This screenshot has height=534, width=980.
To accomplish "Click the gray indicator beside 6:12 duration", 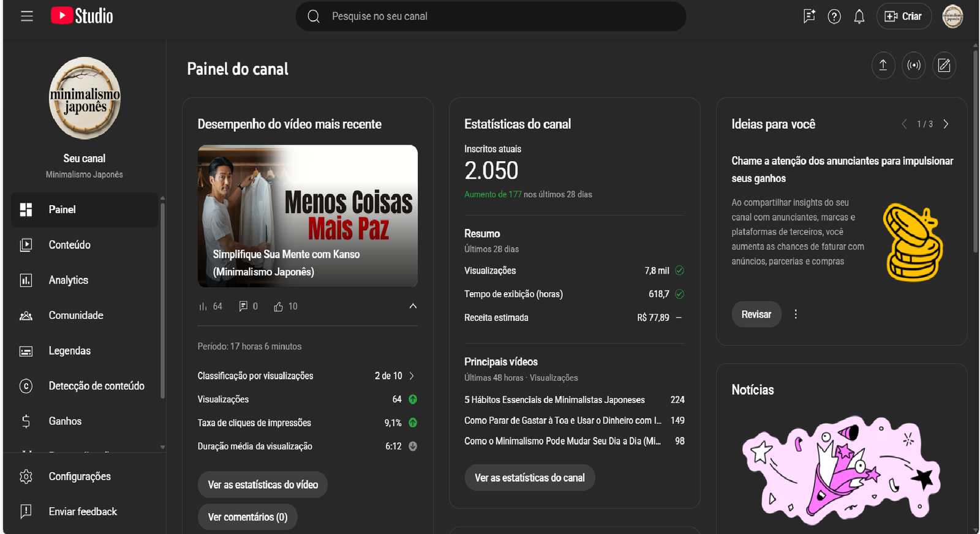I will coord(413,446).
